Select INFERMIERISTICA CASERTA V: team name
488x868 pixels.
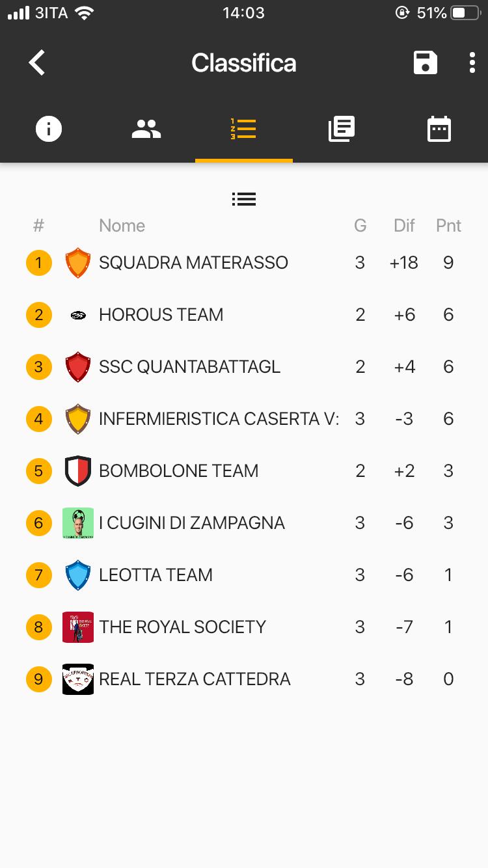219,419
